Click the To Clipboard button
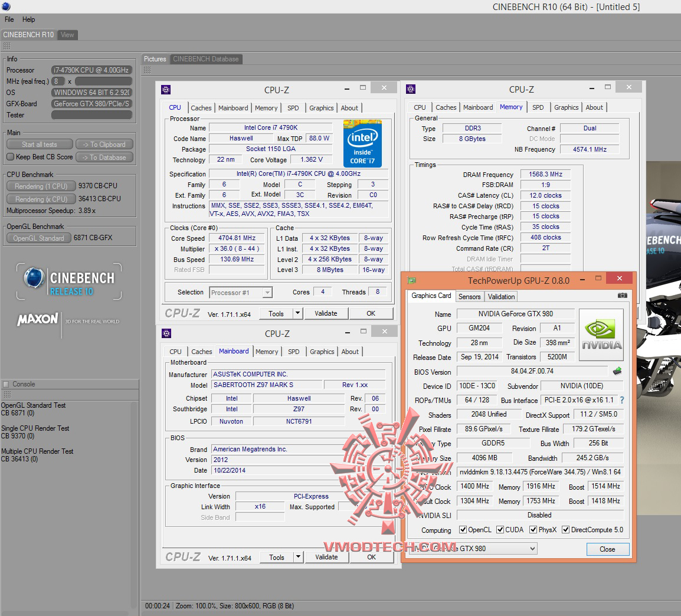 click(x=104, y=145)
